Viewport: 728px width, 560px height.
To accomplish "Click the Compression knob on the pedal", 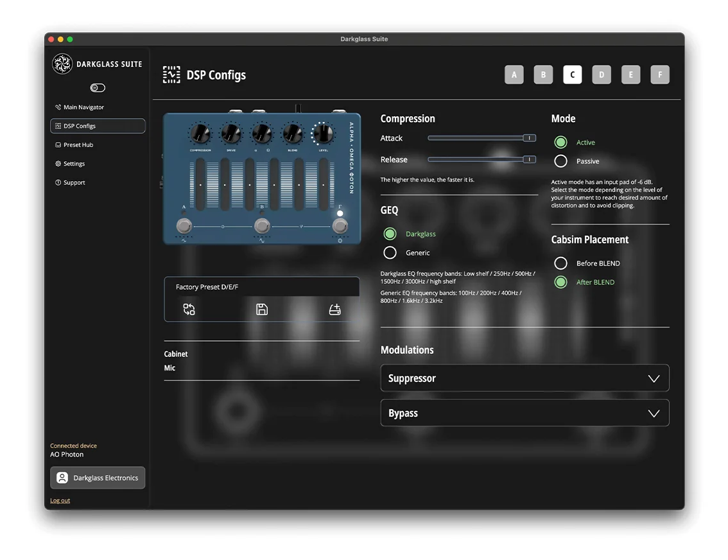I will [200, 134].
